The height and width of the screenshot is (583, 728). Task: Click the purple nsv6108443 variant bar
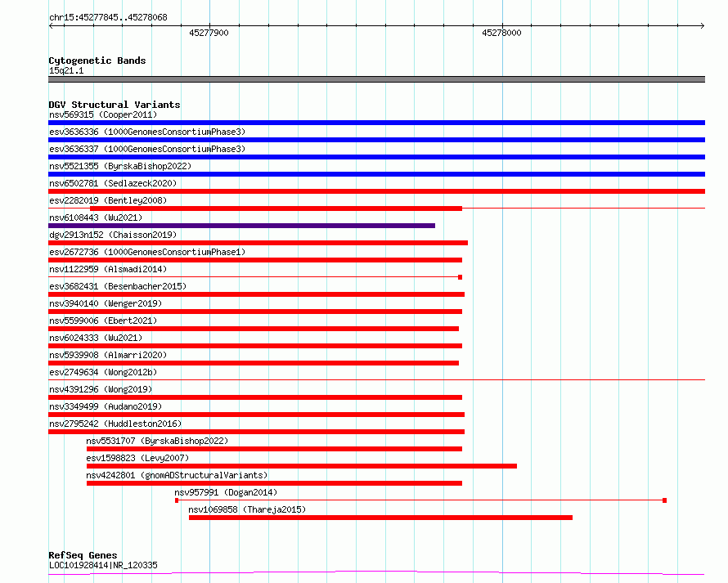(x=241, y=226)
